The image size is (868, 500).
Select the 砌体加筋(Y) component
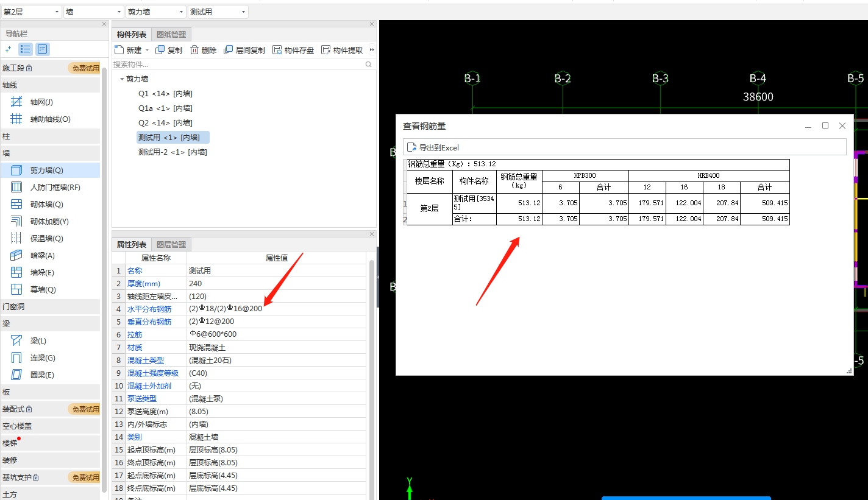(51, 221)
